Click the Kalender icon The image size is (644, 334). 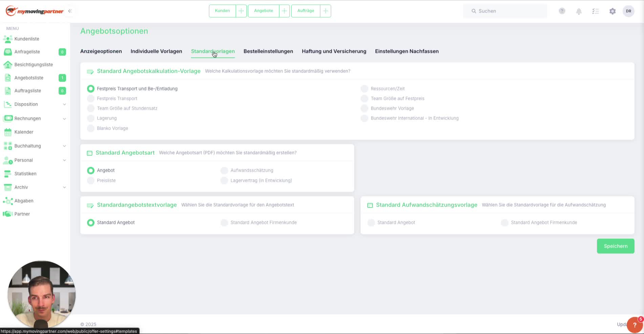click(8, 132)
